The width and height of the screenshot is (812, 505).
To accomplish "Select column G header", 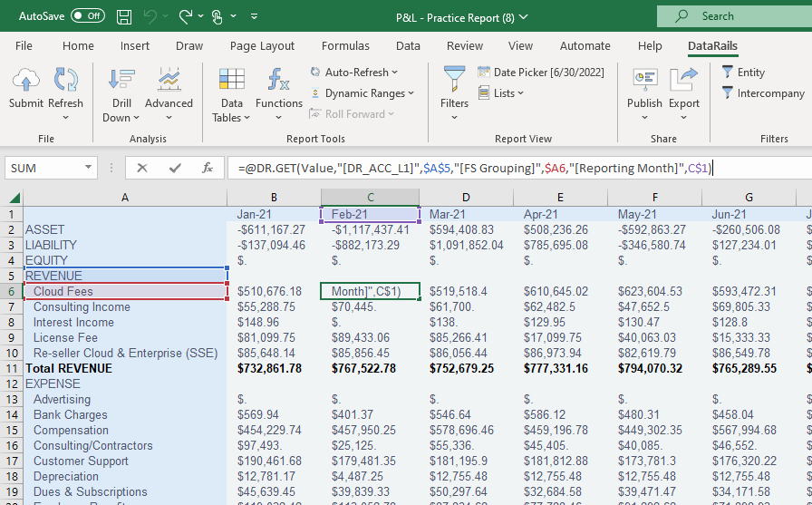I will coord(749,198).
